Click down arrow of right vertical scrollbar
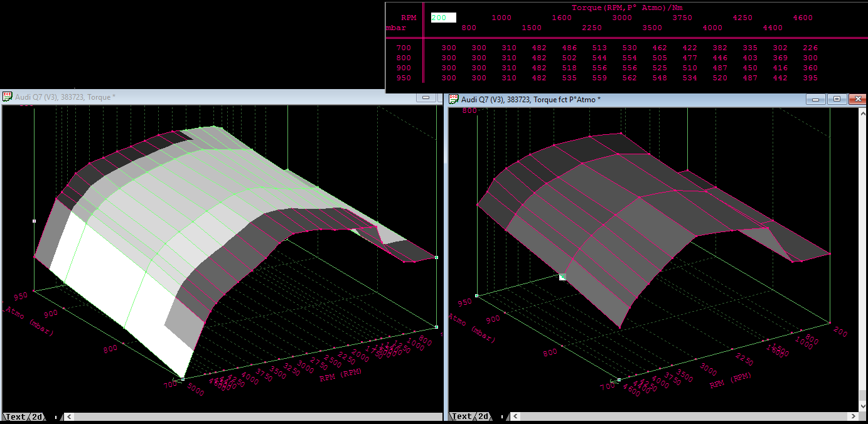 (863, 405)
